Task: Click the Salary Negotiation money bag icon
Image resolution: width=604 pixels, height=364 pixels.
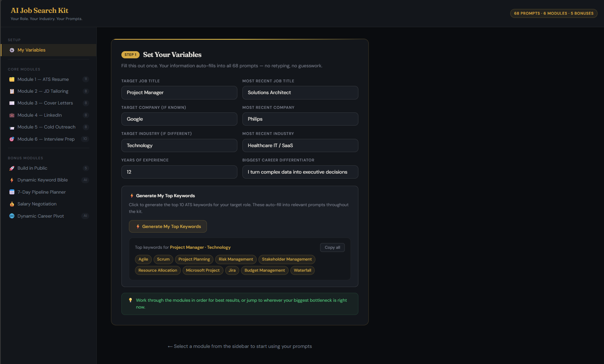Action: (x=12, y=204)
